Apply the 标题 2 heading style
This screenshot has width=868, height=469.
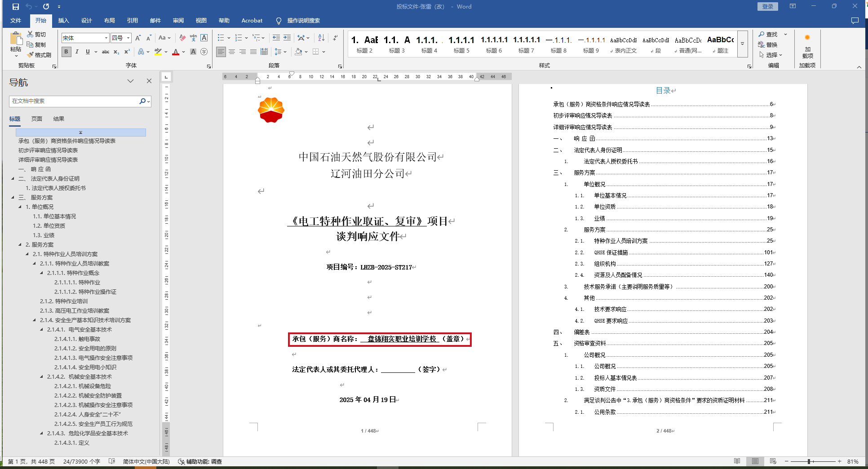point(364,44)
